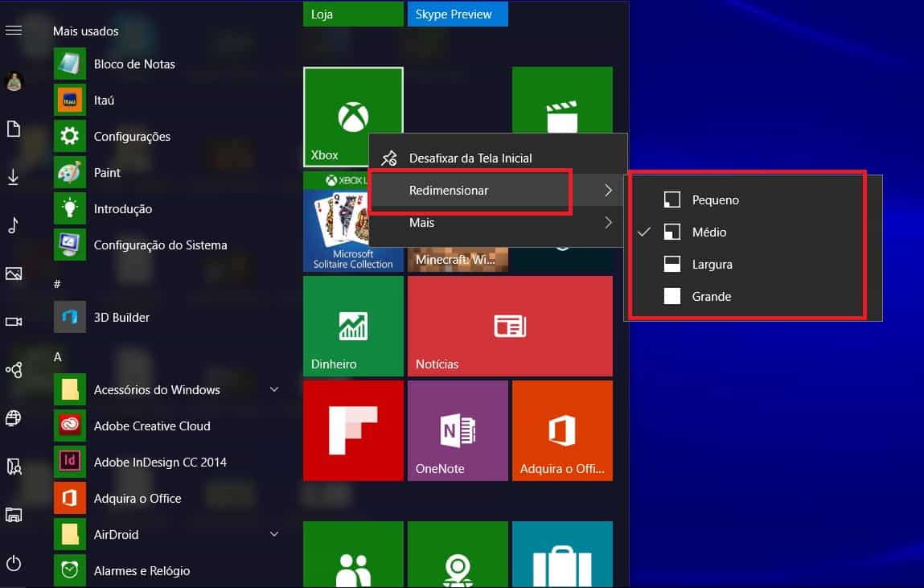
Task: Click the Mais usados heading
Action: 85,31
